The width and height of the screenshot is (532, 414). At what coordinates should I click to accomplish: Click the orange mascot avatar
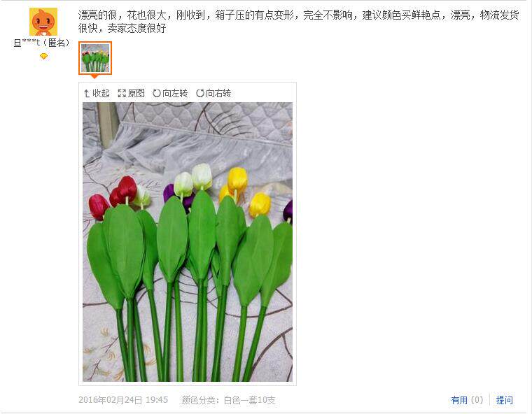pyautogui.click(x=43, y=22)
